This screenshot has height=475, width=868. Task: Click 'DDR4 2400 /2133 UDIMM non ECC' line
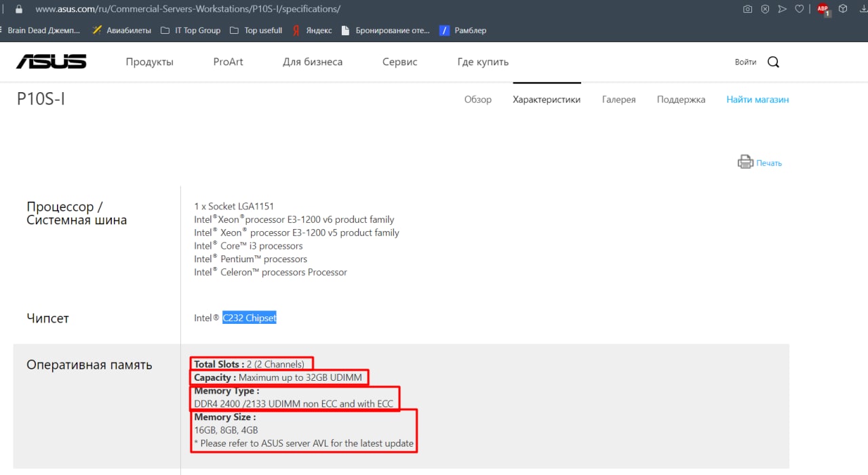click(294, 404)
